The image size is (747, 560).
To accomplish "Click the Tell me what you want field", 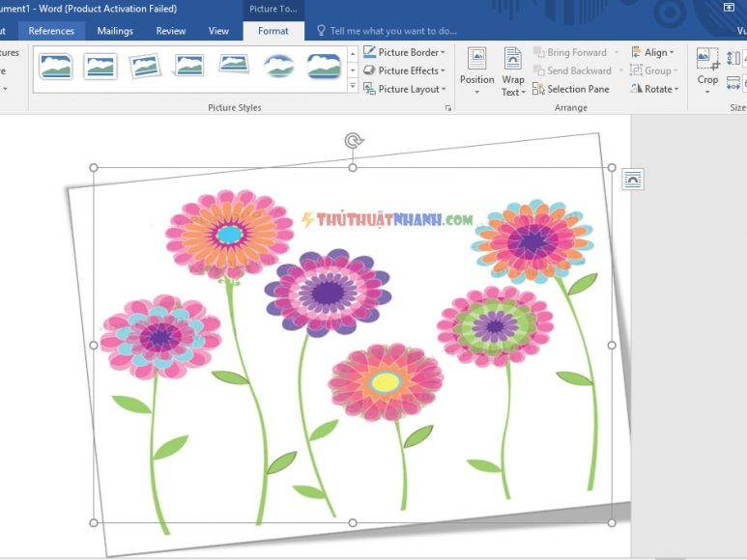I will [393, 31].
